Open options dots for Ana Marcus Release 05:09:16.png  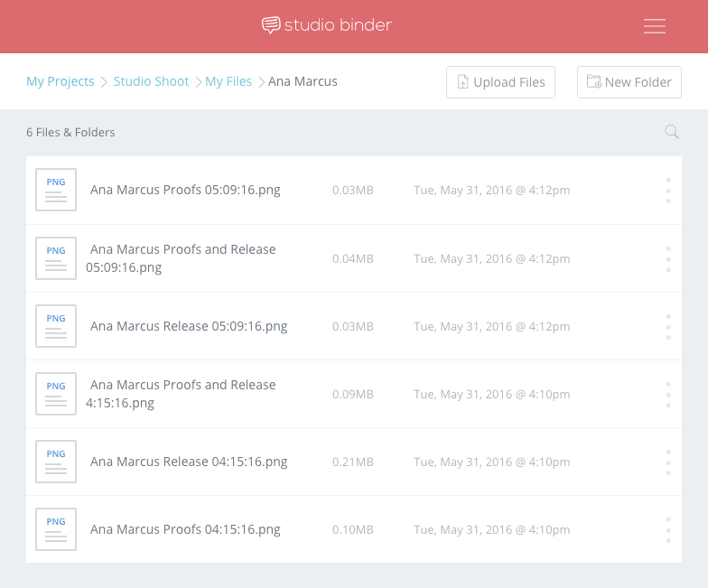click(x=668, y=327)
